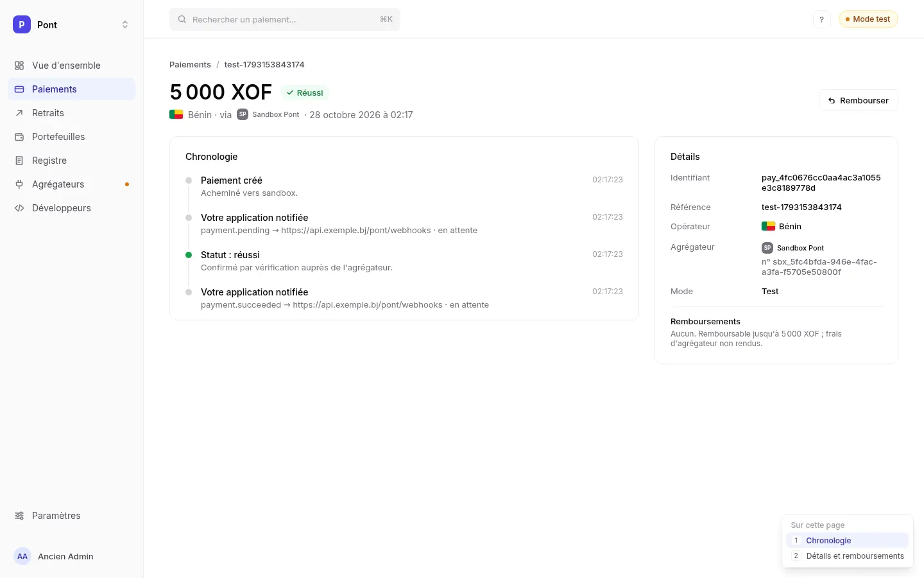The width and height of the screenshot is (924, 578).
Task: Select the Référence value test-1793153843174 in Détails
Action: [x=801, y=207]
